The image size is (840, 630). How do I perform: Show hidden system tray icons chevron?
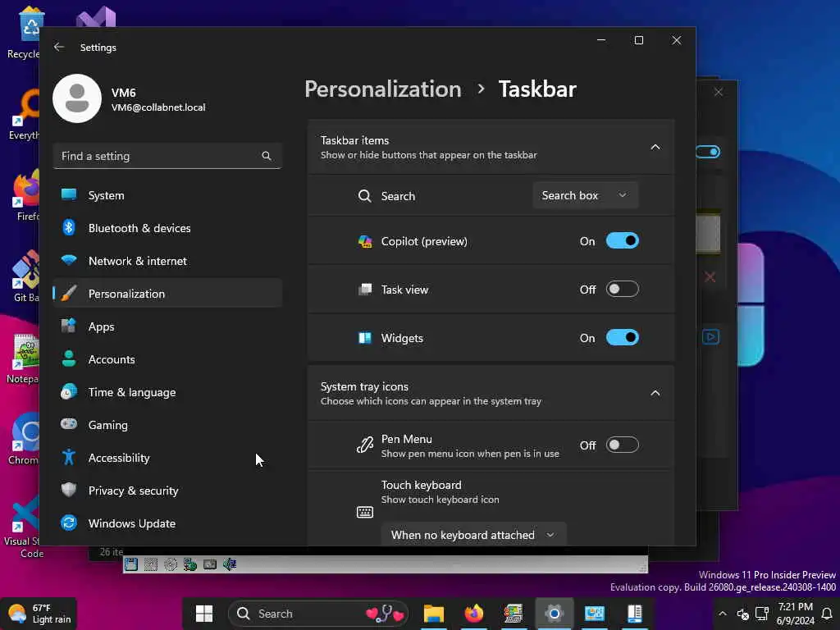point(722,614)
